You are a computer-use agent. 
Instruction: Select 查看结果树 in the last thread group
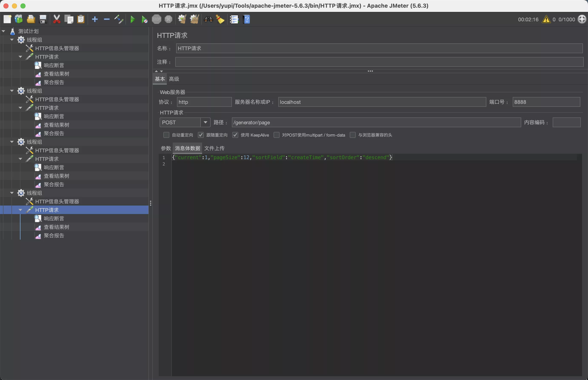pyautogui.click(x=57, y=227)
